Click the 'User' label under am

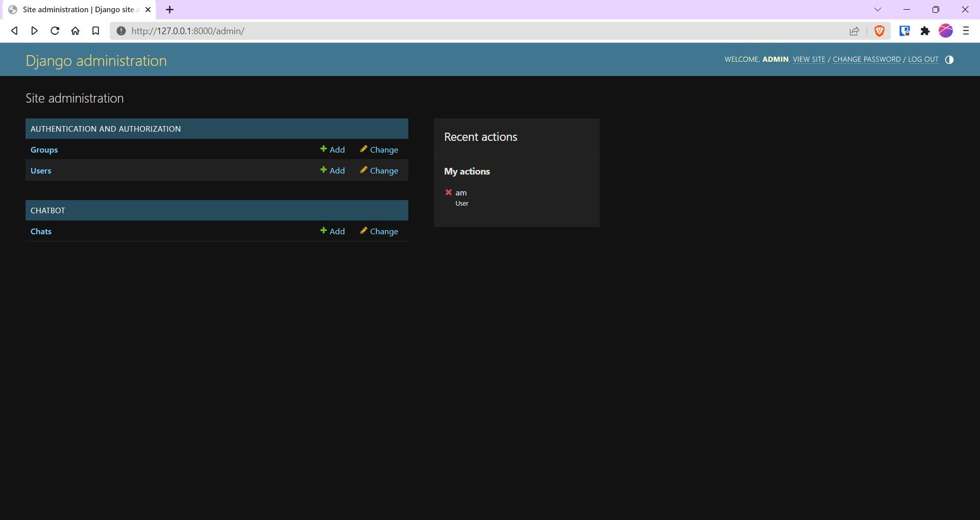462,204
